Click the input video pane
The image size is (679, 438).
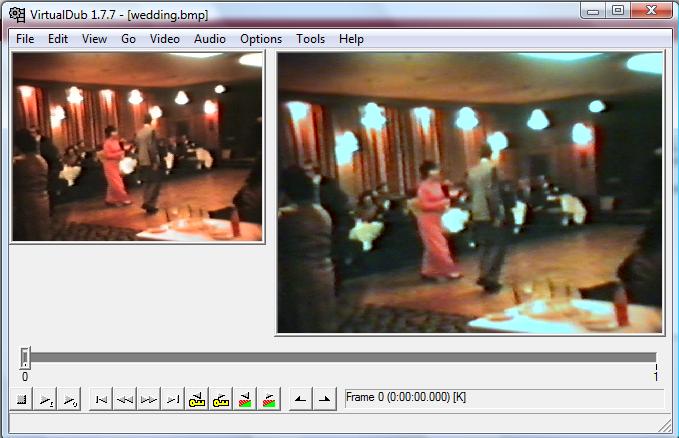coord(137,147)
